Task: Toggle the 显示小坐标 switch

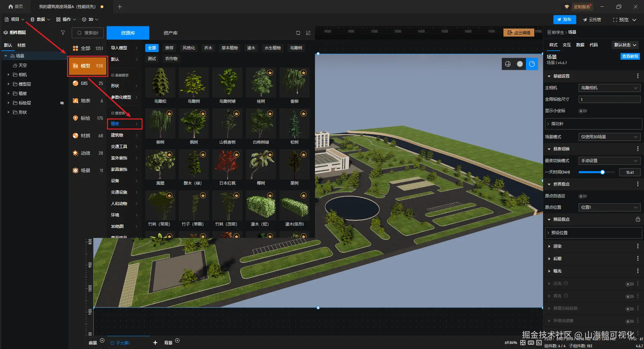Action: 583,111
